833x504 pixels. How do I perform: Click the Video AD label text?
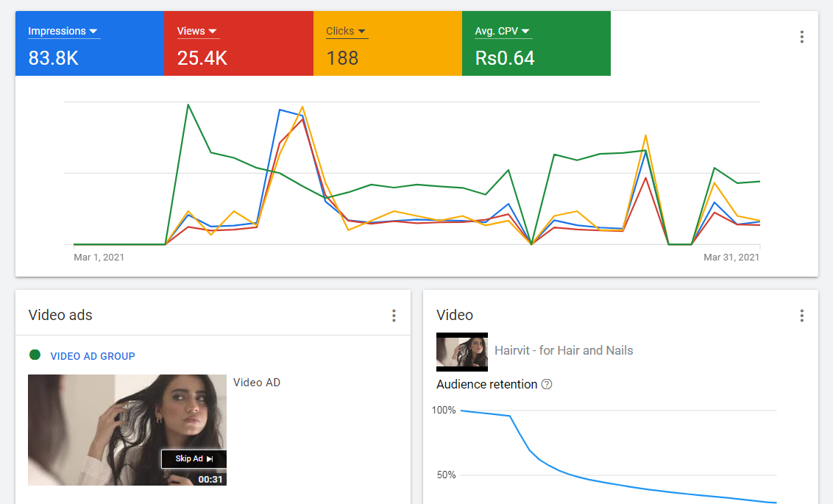click(x=257, y=383)
